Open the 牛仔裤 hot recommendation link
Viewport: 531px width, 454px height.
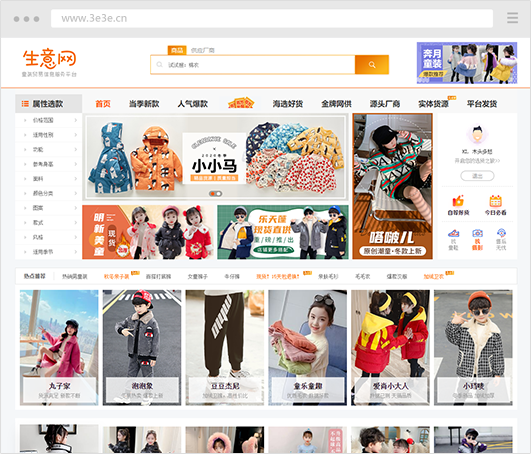point(232,277)
